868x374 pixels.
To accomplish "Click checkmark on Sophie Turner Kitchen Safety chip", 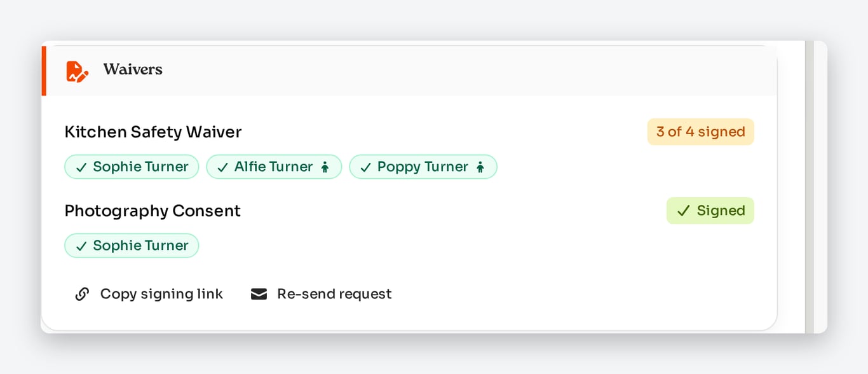I will (x=81, y=167).
